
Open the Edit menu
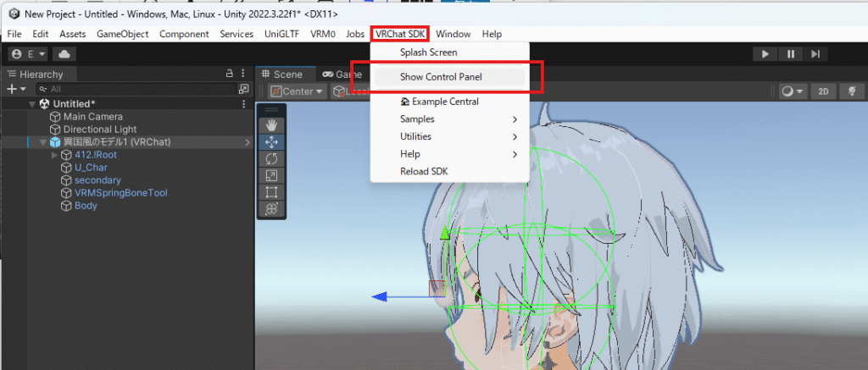(x=41, y=34)
